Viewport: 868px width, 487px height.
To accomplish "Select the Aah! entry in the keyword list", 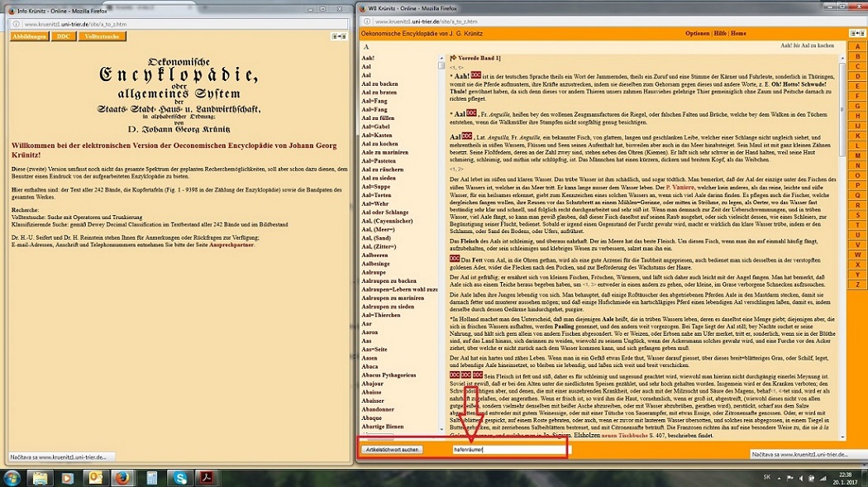I will [368, 58].
